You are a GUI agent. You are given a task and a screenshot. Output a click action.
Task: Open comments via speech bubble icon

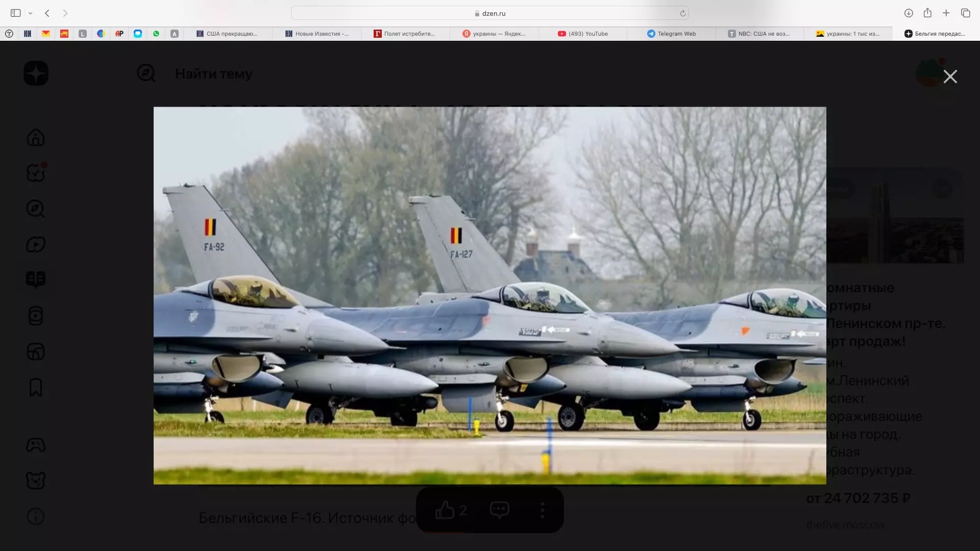click(x=500, y=510)
